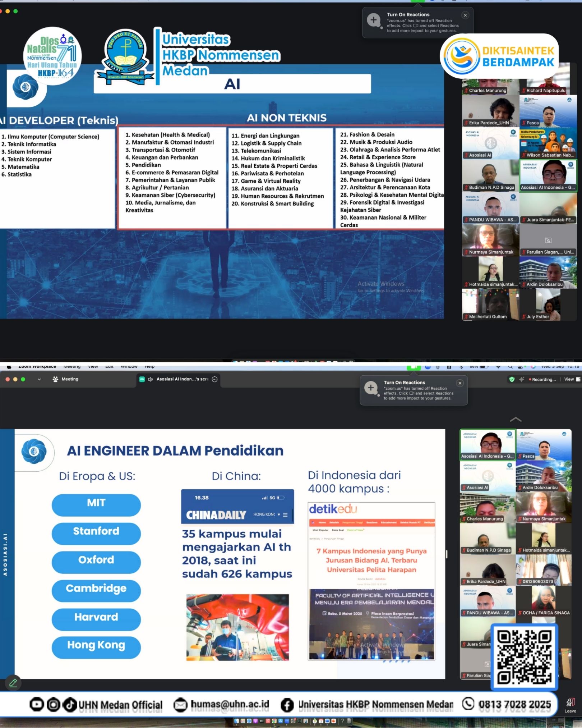582x728 pixels.
Task: Click the Zoom status icon in the menu bar
Action: point(428,367)
